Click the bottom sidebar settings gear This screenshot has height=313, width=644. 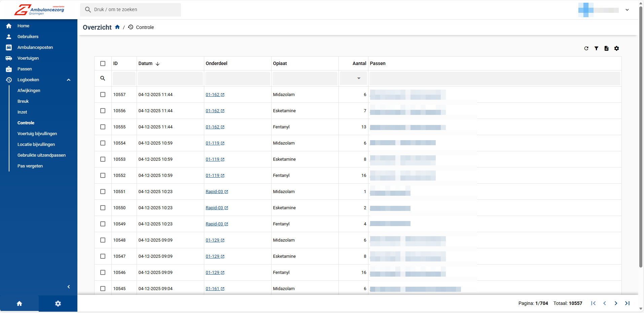[58, 304]
